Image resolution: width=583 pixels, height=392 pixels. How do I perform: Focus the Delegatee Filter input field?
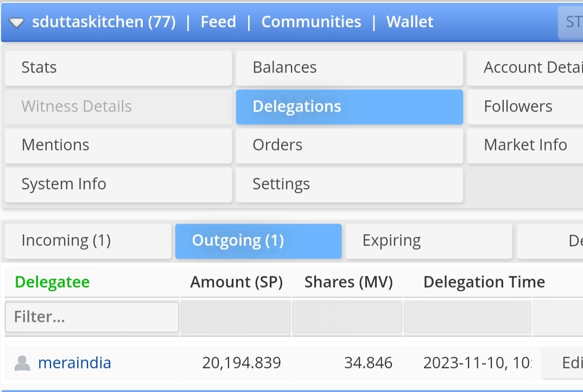92,317
